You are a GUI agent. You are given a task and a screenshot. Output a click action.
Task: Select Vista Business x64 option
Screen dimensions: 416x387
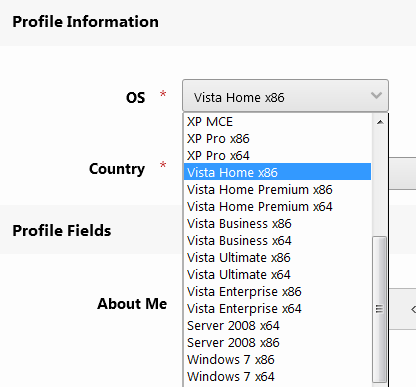point(277,240)
